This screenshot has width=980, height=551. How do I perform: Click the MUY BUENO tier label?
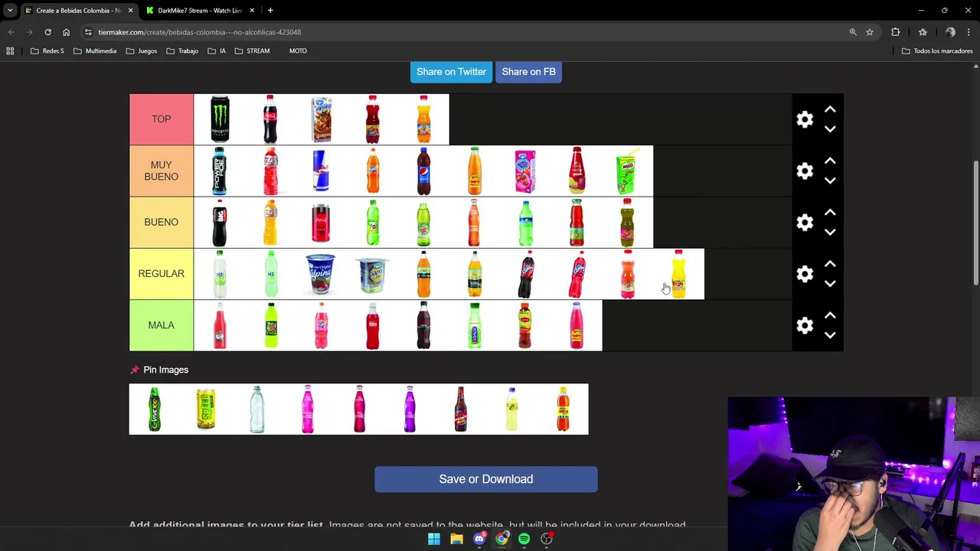pos(162,171)
